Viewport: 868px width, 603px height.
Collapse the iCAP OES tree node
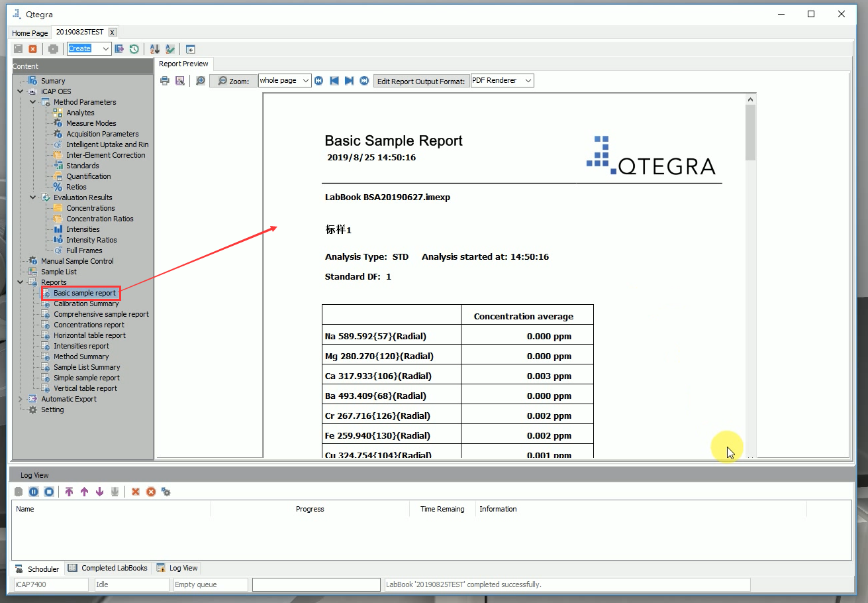(x=21, y=91)
